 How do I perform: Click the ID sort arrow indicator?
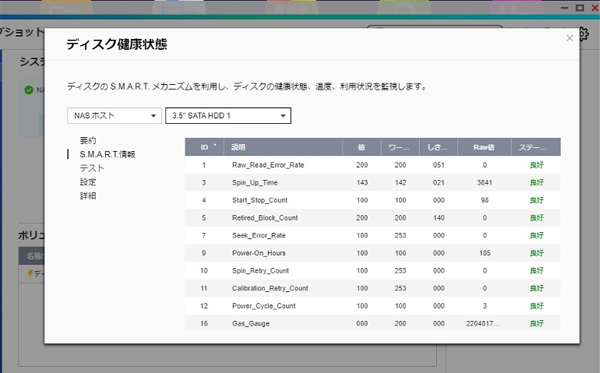point(215,145)
